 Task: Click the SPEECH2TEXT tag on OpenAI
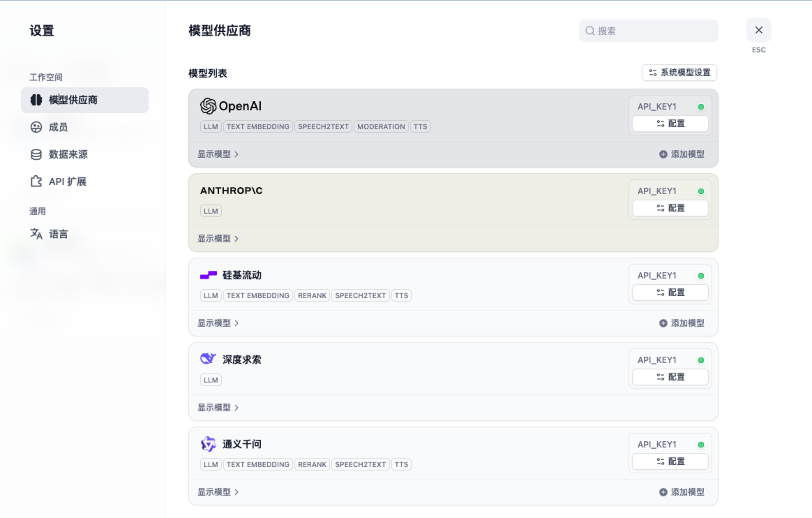coord(323,126)
